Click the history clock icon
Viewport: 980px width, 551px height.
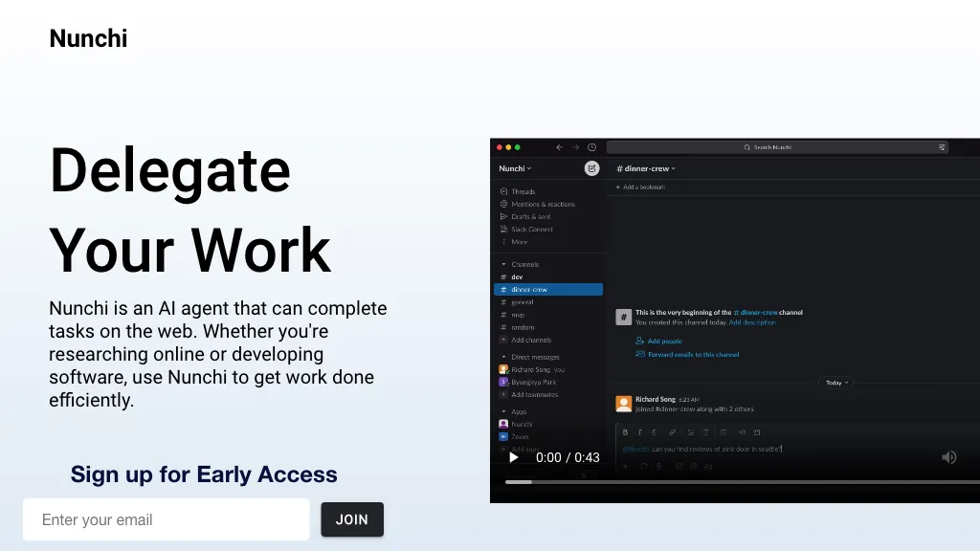pos(591,147)
